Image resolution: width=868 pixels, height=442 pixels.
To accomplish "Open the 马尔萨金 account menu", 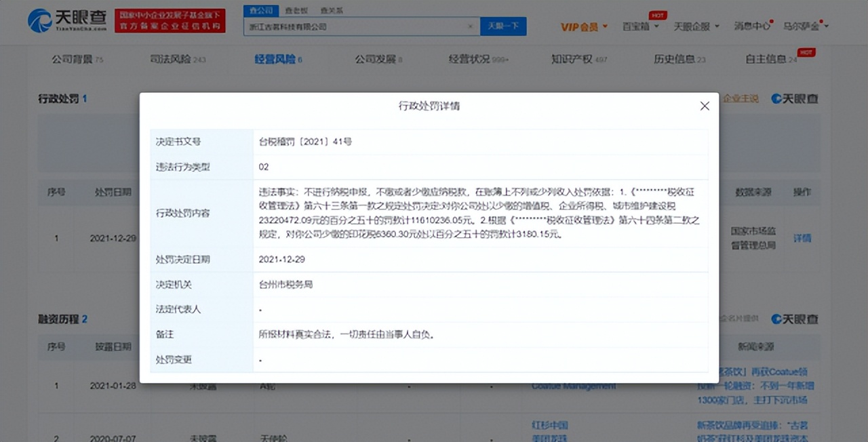I will pos(800,26).
